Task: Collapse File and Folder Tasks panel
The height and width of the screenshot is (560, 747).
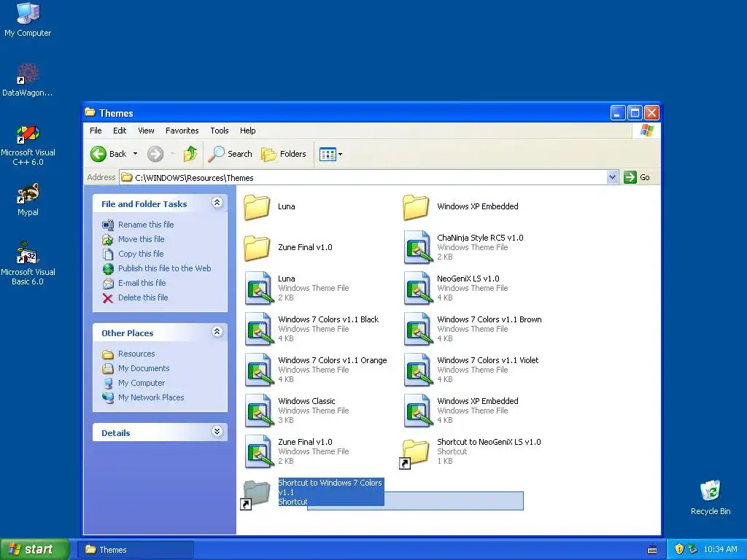Action: click(x=217, y=203)
